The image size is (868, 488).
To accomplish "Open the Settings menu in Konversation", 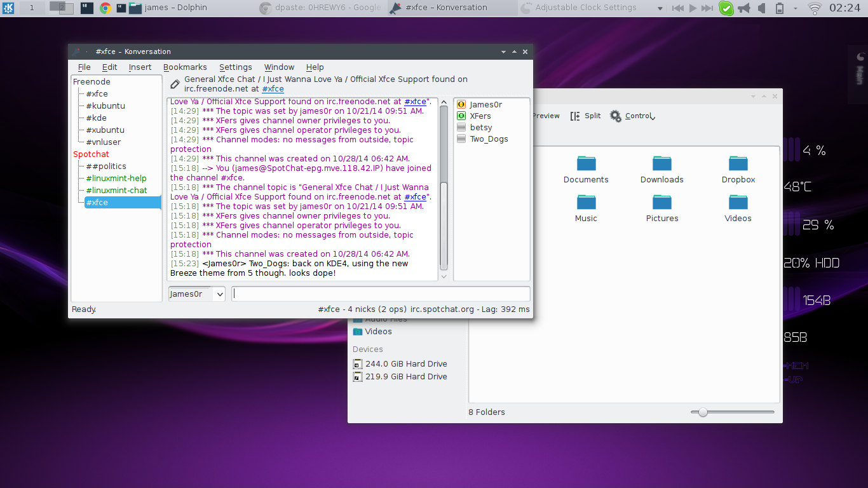I will (x=236, y=67).
